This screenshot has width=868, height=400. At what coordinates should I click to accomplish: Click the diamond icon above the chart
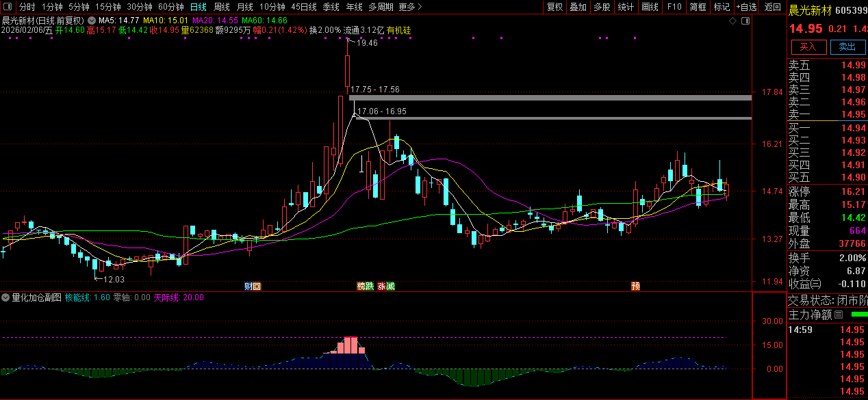click(732, 21)
